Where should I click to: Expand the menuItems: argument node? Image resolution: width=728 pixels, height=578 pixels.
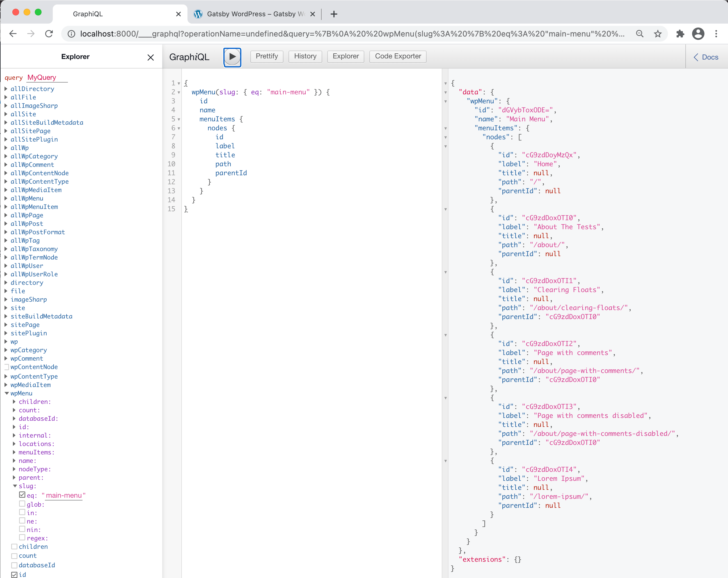[14, 452]
